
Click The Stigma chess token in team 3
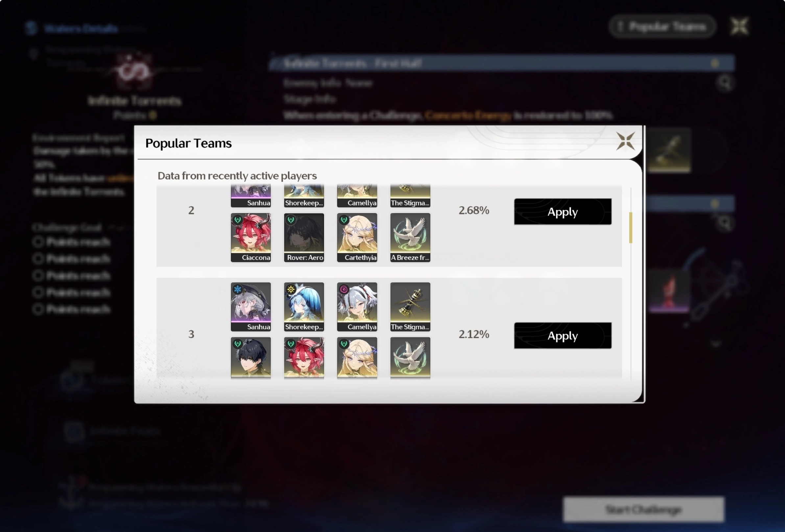(x=410, y=307)
